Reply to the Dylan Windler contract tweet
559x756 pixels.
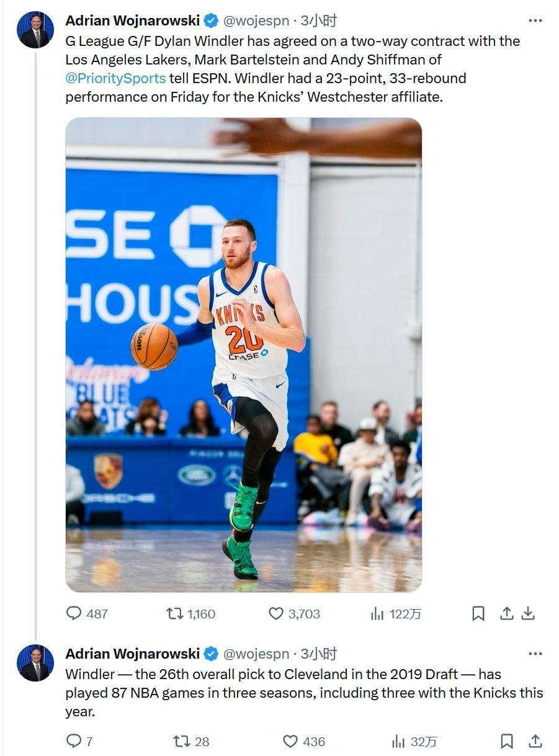[x=74, y=613]
